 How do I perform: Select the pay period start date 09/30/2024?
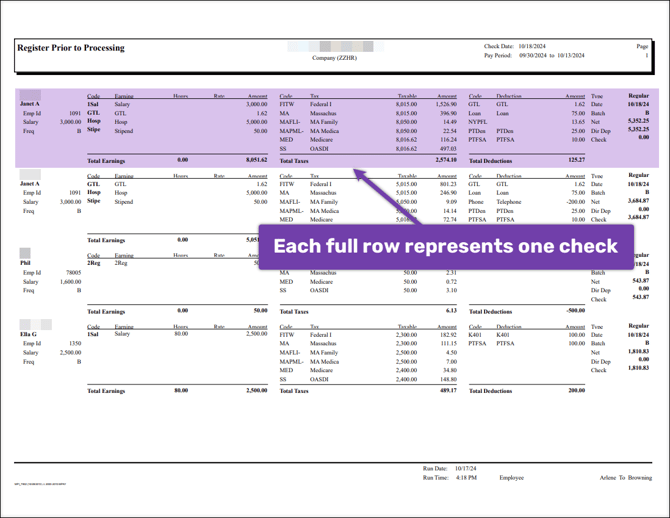pos(533,56)
